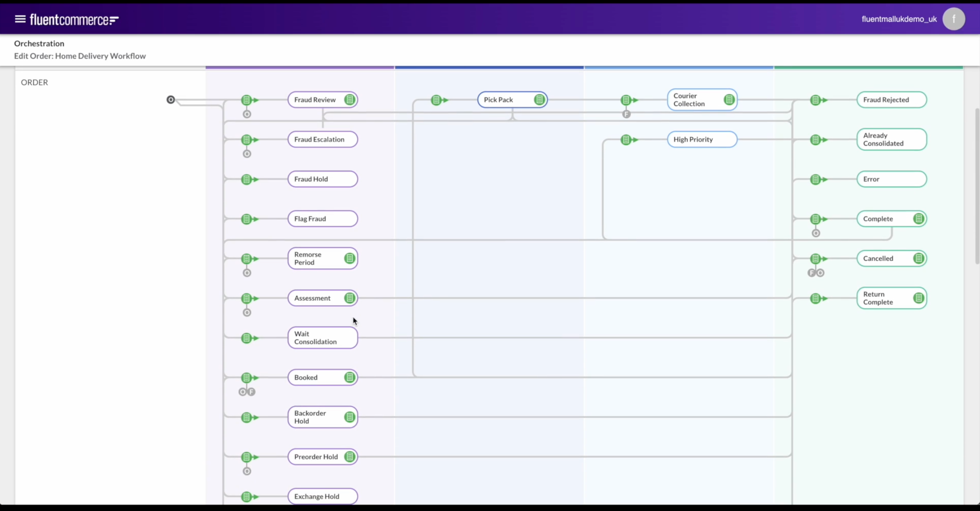The height and width of the screenshot is (511, 980).
Task: Click ruleset icon inside Pick Pack node
Action: click(x=539, y=100)
